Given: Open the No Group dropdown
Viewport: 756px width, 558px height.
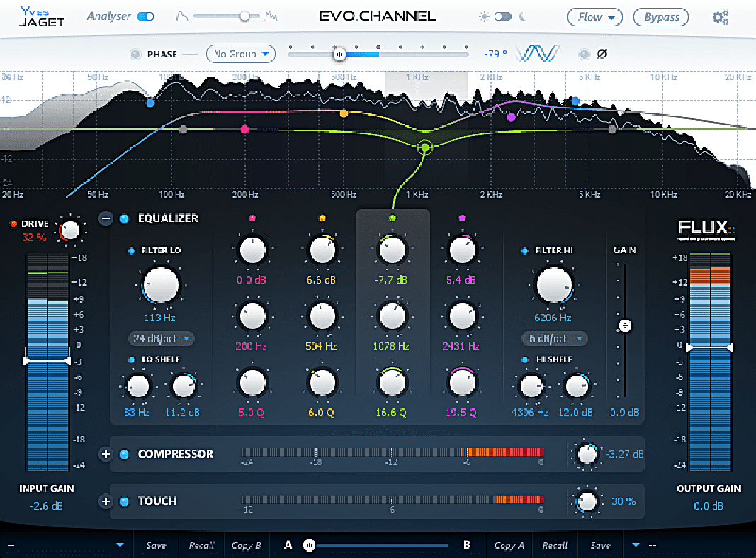Looking at the screenshot, I should tap(241, 54).
